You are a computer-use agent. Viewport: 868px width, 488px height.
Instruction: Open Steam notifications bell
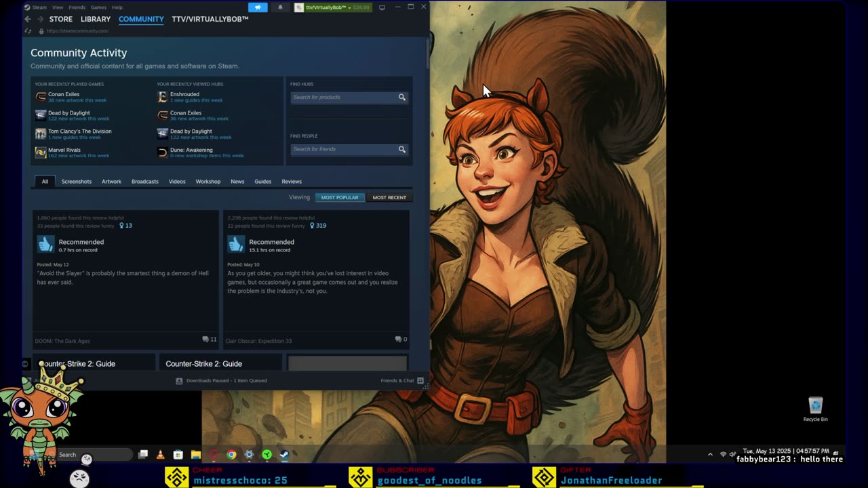pyautogui.click(x=280, y=7)
